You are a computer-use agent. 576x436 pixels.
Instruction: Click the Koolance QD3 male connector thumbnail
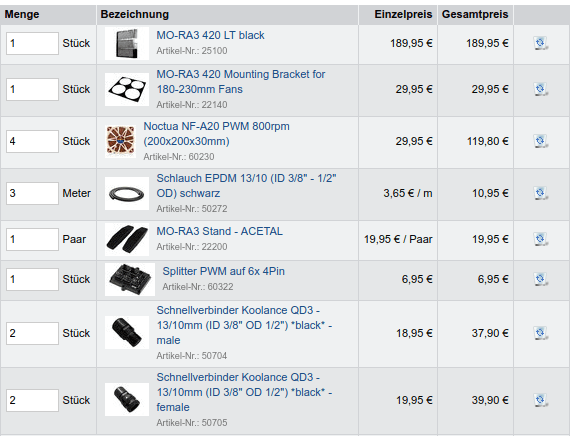[127, 332]
